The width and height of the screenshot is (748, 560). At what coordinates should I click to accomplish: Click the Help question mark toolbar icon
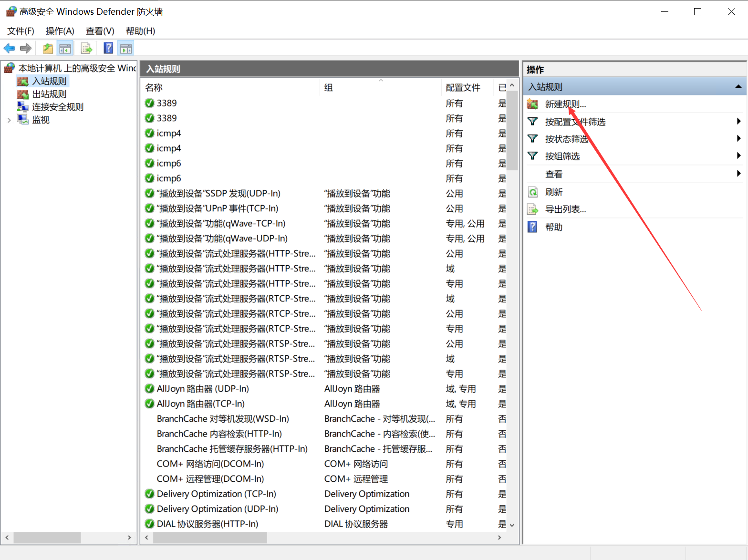point(109,48)
